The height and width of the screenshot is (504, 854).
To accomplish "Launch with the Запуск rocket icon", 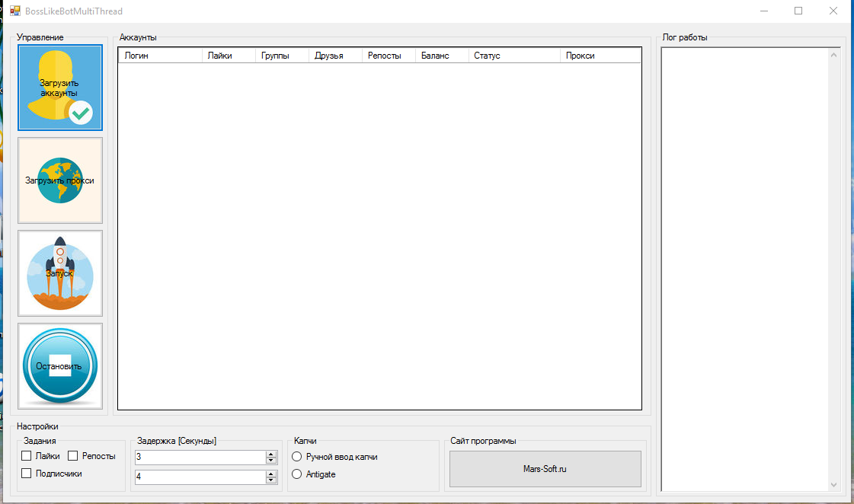I will click(x=60, y=273).
